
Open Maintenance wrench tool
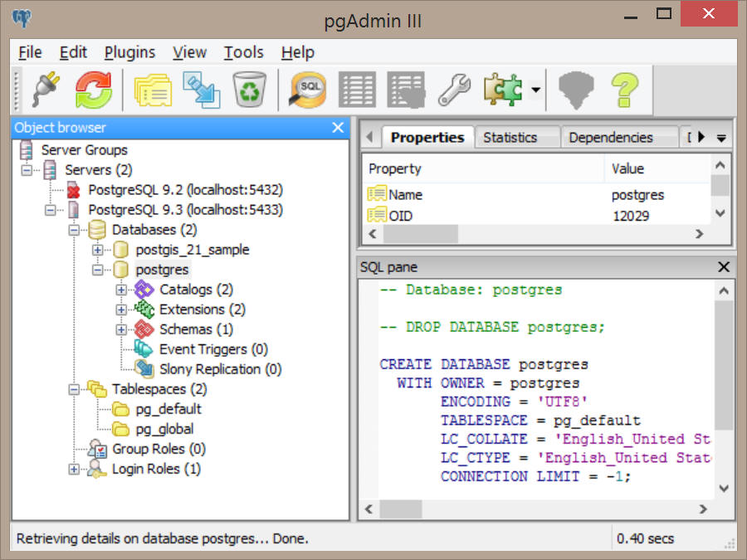click(454, 90)
